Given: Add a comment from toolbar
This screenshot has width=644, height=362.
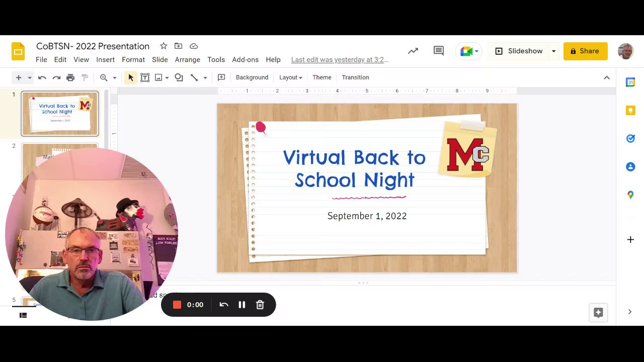Looking at the screenshot, I should coord(221,77).
